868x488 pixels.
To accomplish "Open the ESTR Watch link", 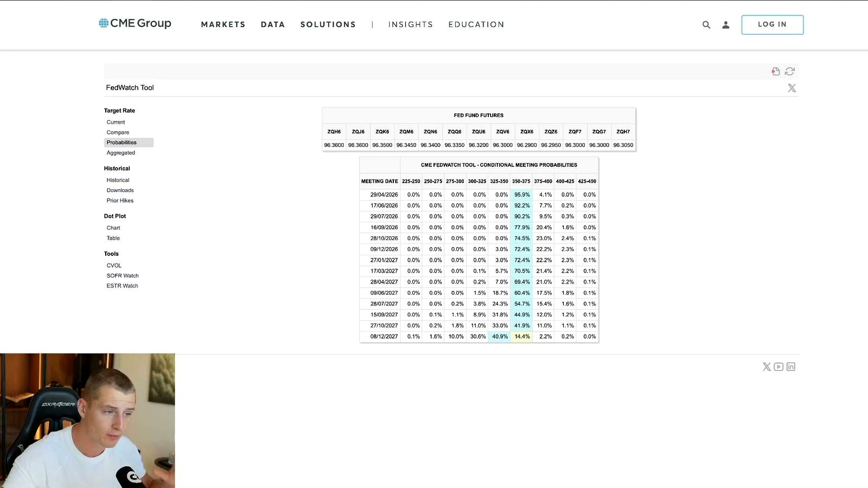I will click(x=122, y=286).
